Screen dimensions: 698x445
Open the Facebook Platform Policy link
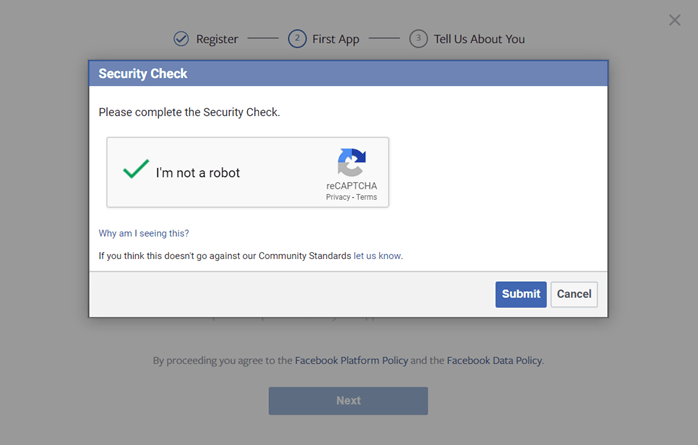(351, 360)
